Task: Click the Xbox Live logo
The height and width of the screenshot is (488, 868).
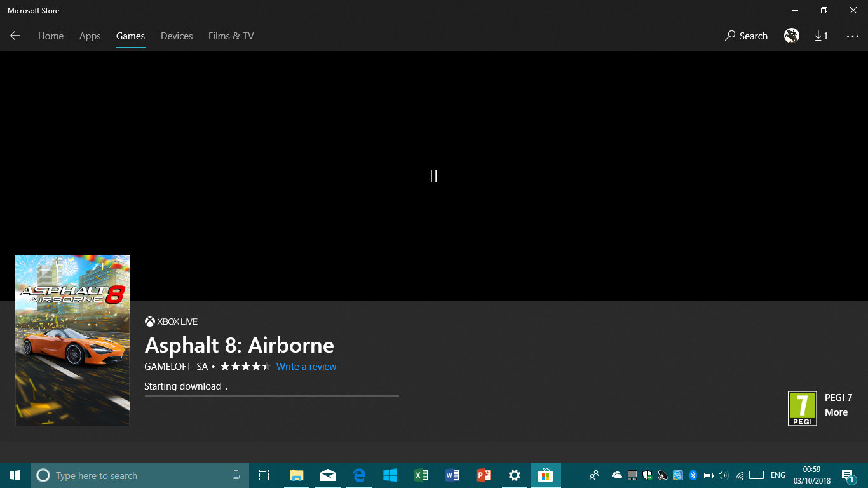Action: pyautogui.click(x=171, y=322)
